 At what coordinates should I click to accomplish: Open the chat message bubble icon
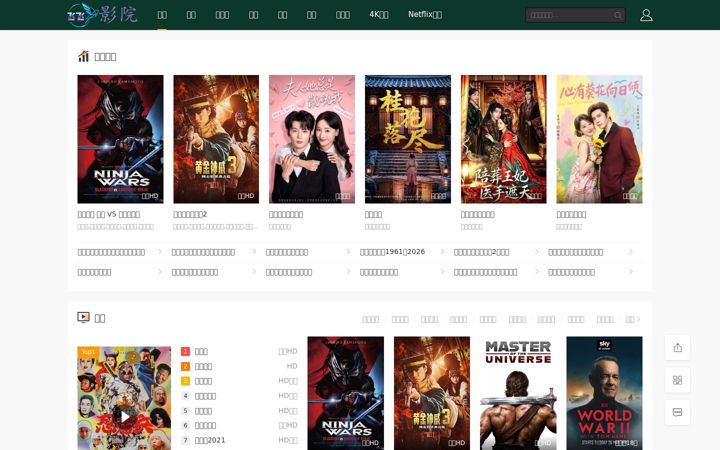coord(677,412)
